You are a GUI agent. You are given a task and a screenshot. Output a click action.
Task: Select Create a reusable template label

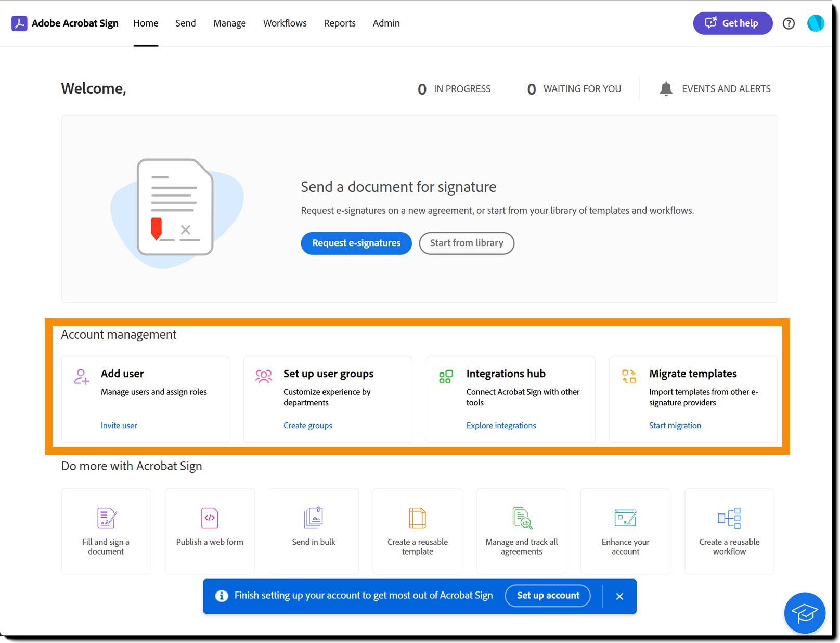(418, 547)
